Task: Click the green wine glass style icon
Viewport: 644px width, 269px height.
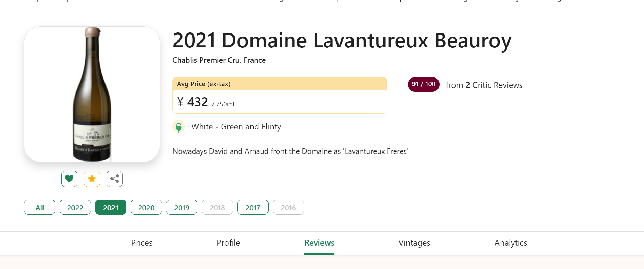Action: click(179, 127)
